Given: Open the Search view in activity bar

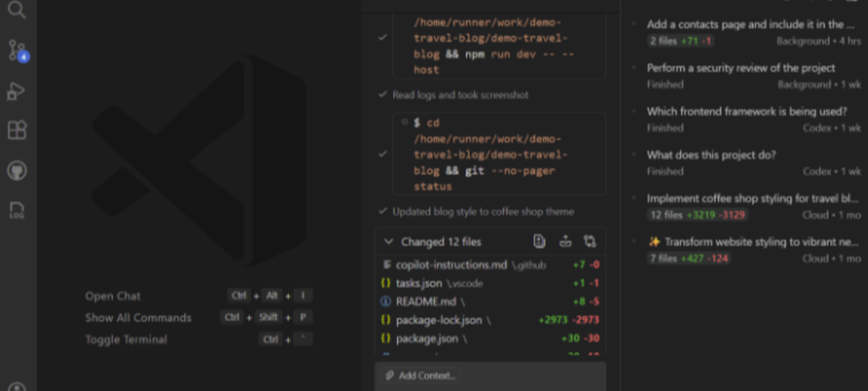Looking at the screenshot, I should coord(17,10).
